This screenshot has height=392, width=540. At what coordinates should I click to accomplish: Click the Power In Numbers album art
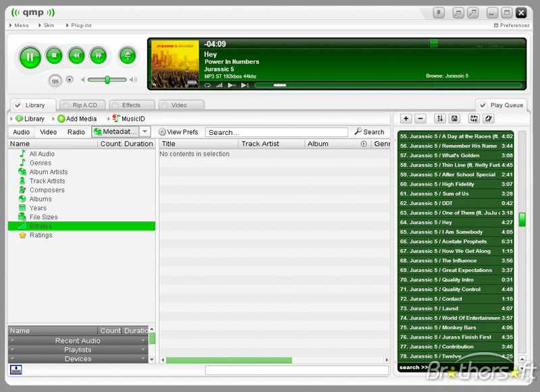(x=175, y=64)
